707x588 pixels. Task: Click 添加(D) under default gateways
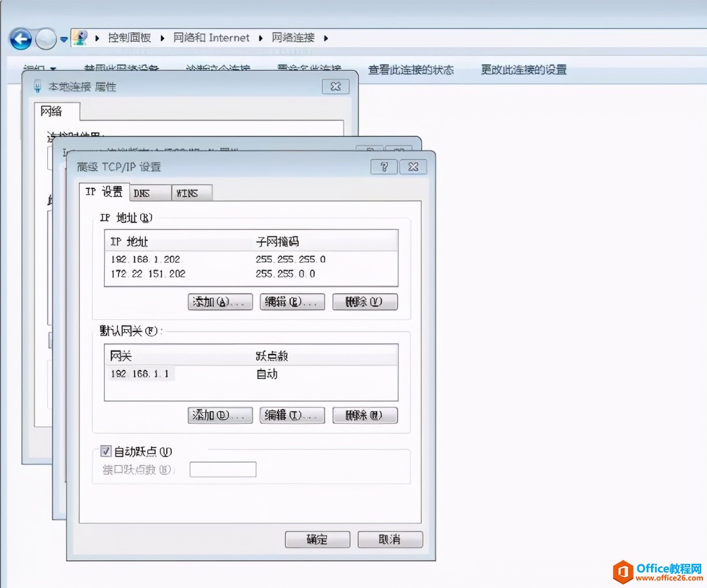click(x=220, y=416)
